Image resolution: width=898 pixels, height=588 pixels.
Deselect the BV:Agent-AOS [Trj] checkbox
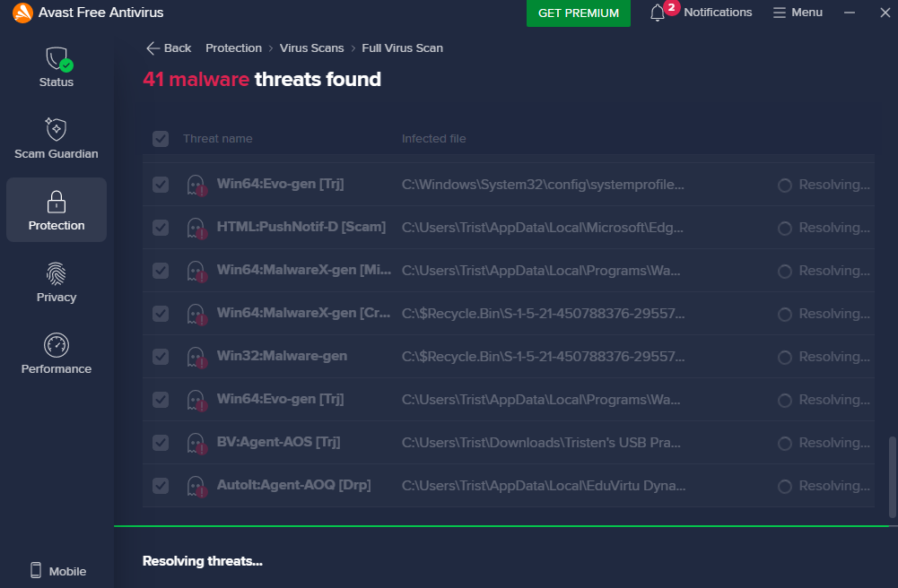click(x=161, y=442)
